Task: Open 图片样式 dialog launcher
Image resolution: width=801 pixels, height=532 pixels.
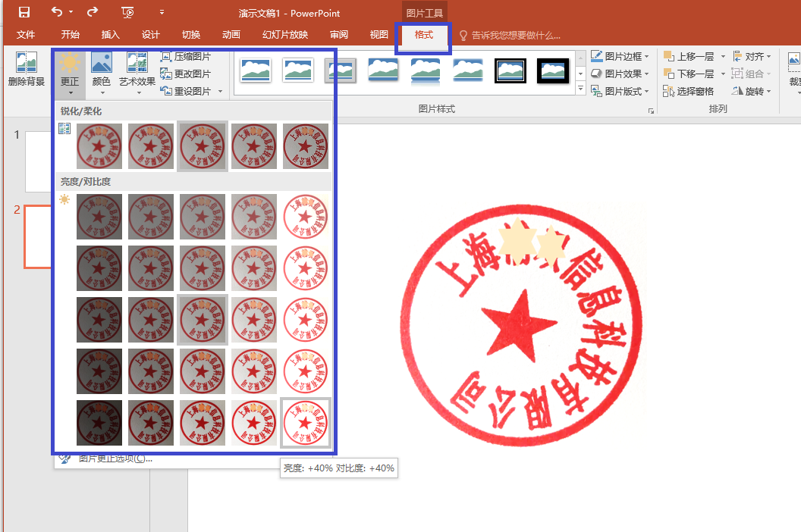Action: point(651,111)
